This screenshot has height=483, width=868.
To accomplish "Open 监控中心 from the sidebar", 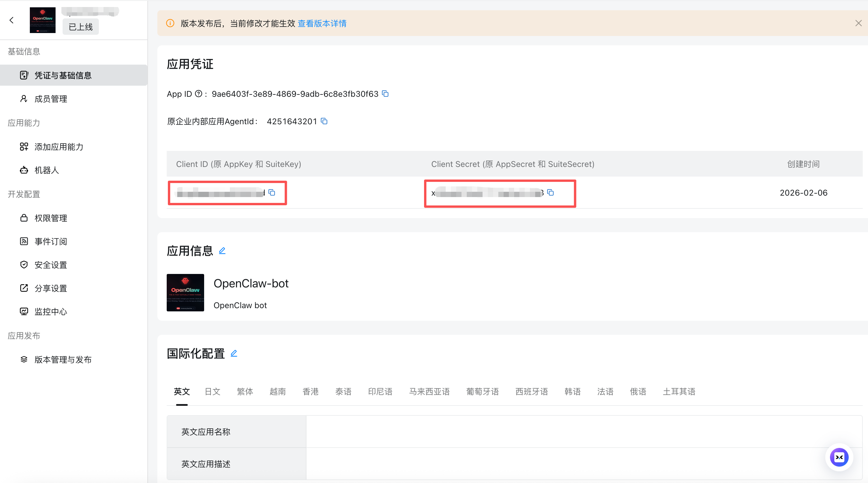I will (51, 311).
